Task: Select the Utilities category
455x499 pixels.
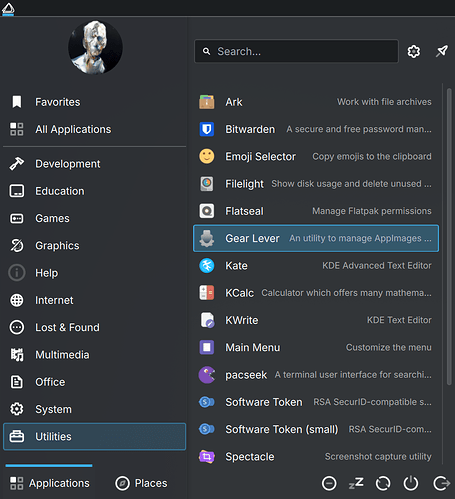Action: click(x=94, y=437)
